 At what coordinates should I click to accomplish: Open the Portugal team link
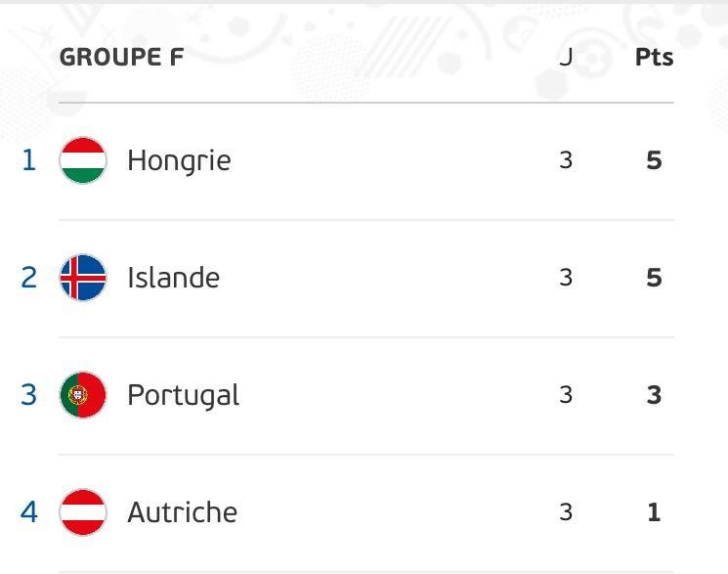click(x=184, y=396)
